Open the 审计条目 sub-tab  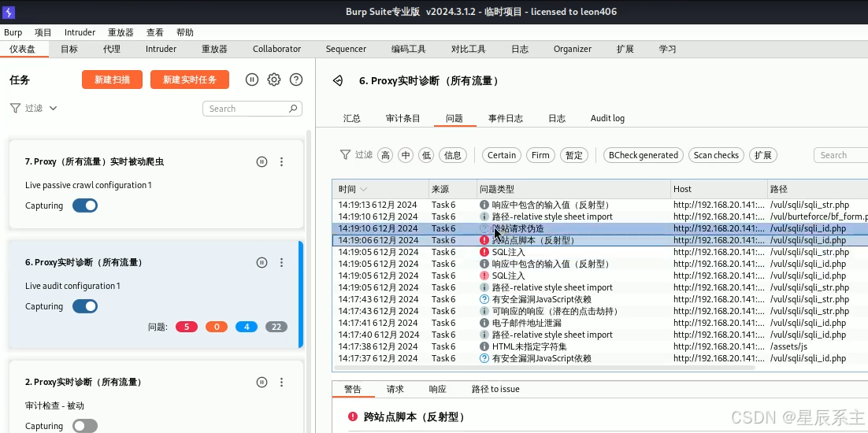tap(403, 118)
